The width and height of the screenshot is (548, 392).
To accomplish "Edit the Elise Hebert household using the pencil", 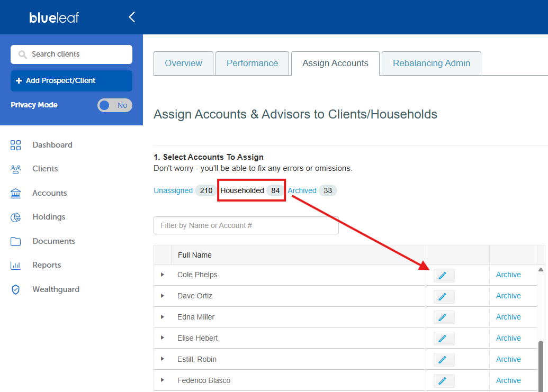I will coord(444,339).
